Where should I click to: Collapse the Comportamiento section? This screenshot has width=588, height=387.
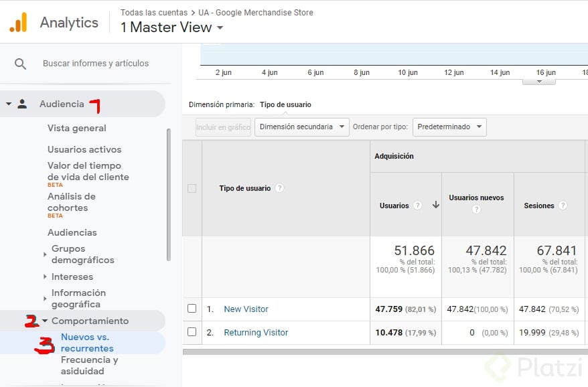point(45,321)
